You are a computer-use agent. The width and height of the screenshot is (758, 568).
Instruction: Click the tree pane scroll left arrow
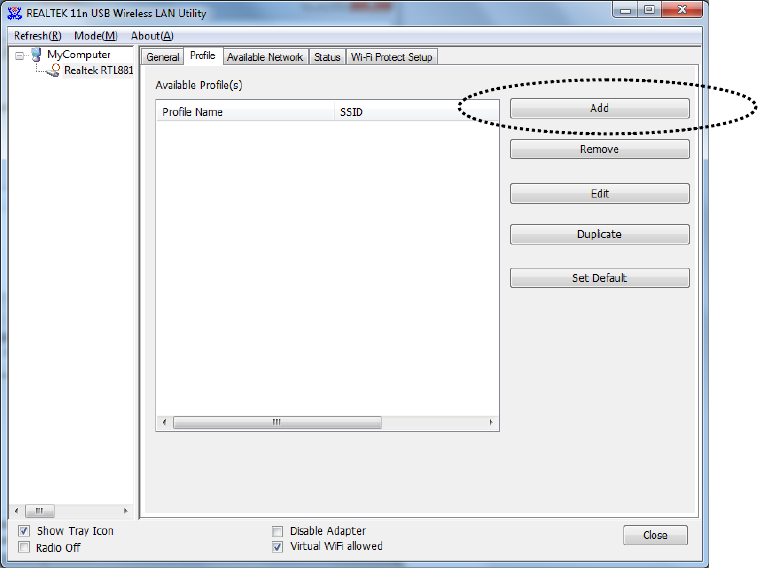[x=17, y=510]
